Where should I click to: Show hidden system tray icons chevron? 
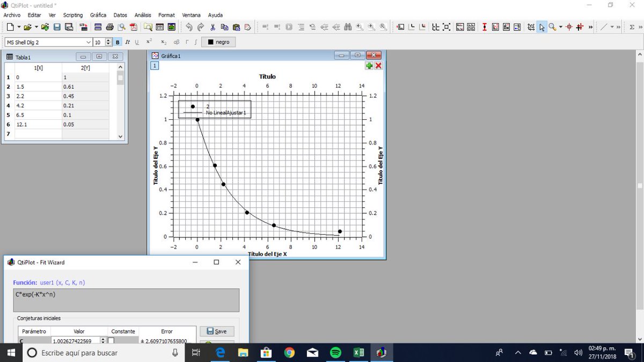518,352
